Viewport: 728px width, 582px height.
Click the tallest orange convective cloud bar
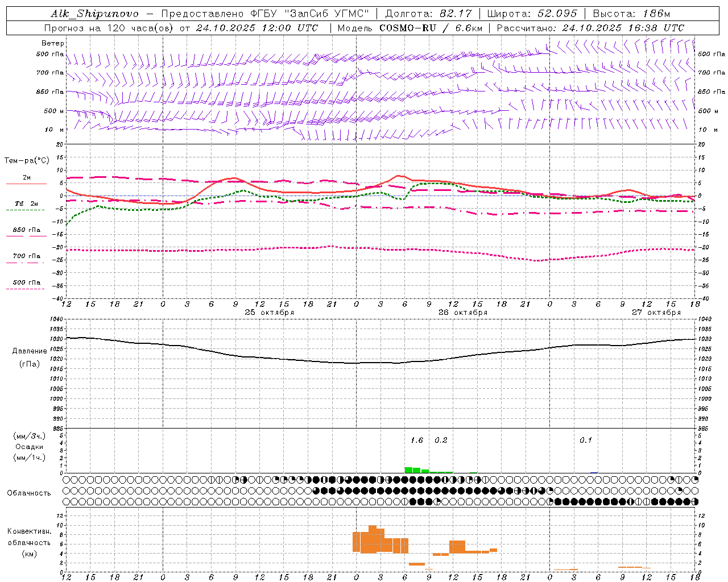click(373, 539)
